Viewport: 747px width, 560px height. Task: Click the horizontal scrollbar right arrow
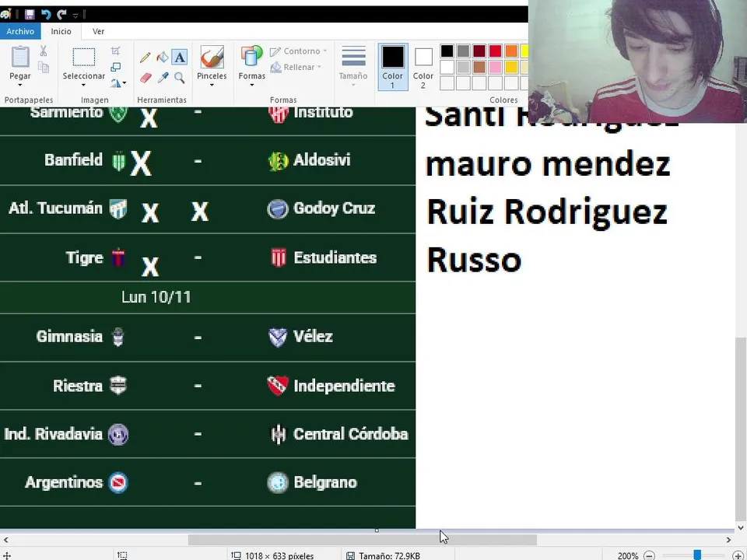click(728, 540)
